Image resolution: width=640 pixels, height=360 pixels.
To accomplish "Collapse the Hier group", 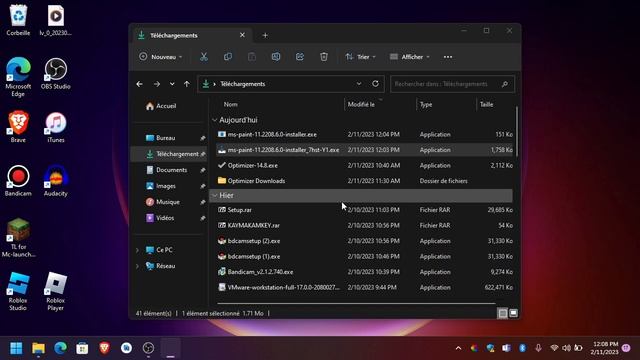I will (x=215, y=196).
